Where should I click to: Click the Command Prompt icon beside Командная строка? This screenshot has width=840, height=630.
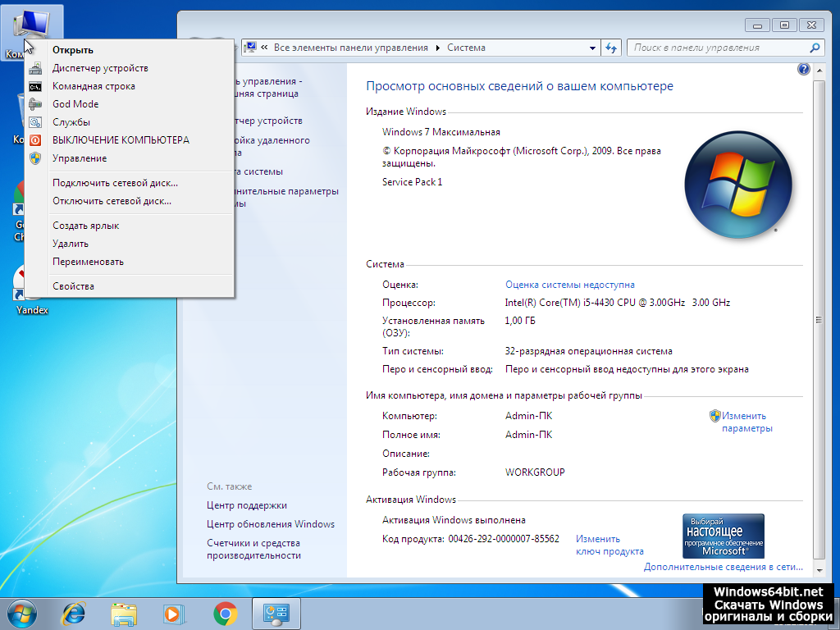coord(35,86)
